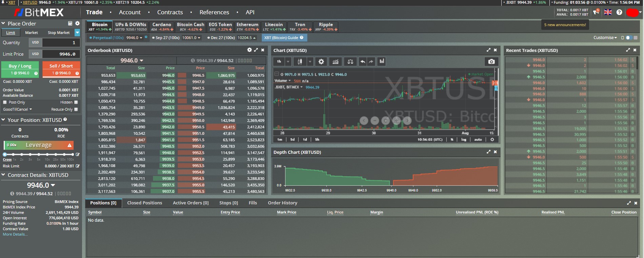This screenshot has height=258, width=644.
Task: Expand the Chart panel to fullscreen
Action: (x=488, y=50)
